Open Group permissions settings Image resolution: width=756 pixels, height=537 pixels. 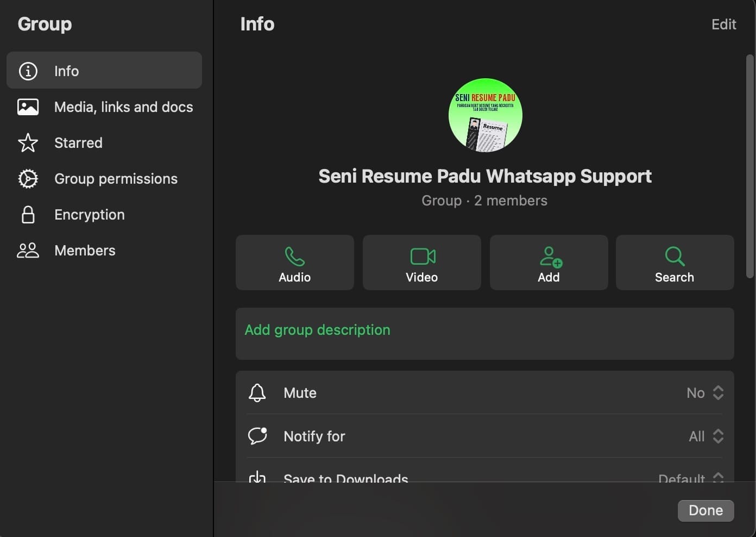click(x=116, y=179)
